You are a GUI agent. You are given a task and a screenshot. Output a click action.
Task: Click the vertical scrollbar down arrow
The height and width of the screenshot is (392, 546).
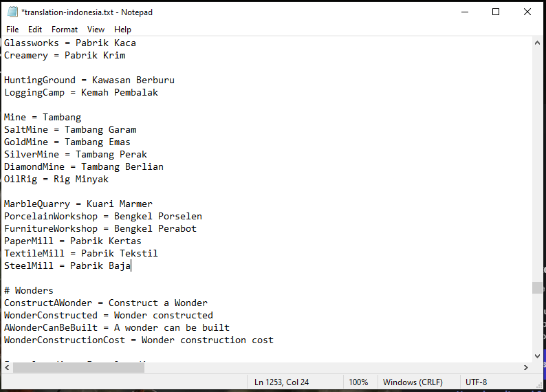pyautogui.click(x=537, y=356)
